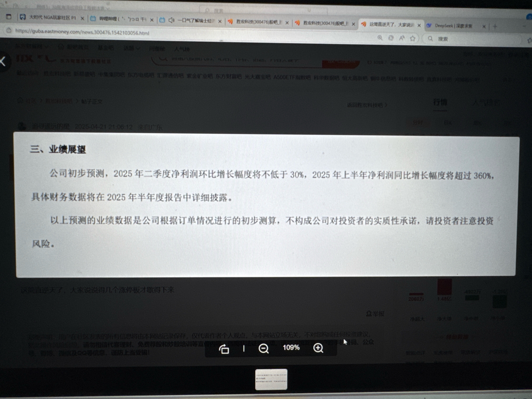Switch to the DeepSeek browser tab

pyautogui.click(x=453, y=25)
